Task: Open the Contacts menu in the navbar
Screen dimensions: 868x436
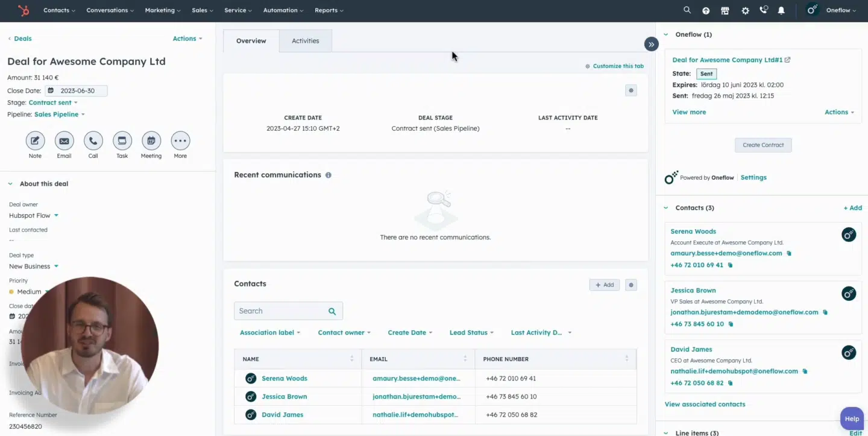Action: (x=59, y=10)
